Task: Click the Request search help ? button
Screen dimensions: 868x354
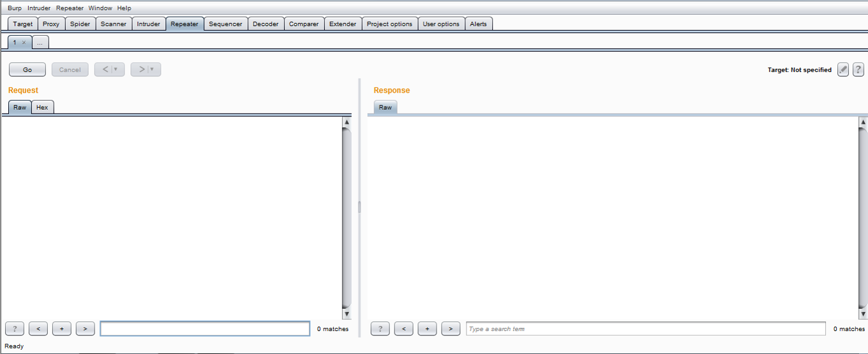Action: click(x=15, y=328)
